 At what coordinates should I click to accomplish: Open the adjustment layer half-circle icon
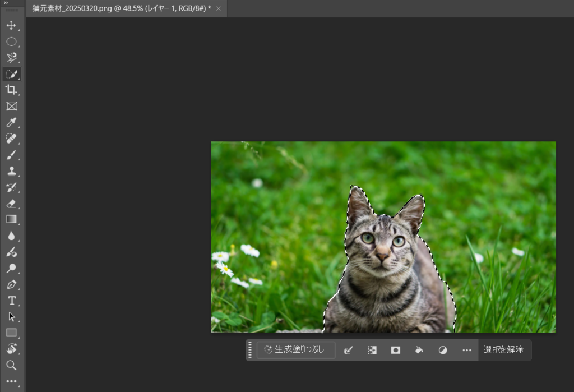click(x=443, y=350)
